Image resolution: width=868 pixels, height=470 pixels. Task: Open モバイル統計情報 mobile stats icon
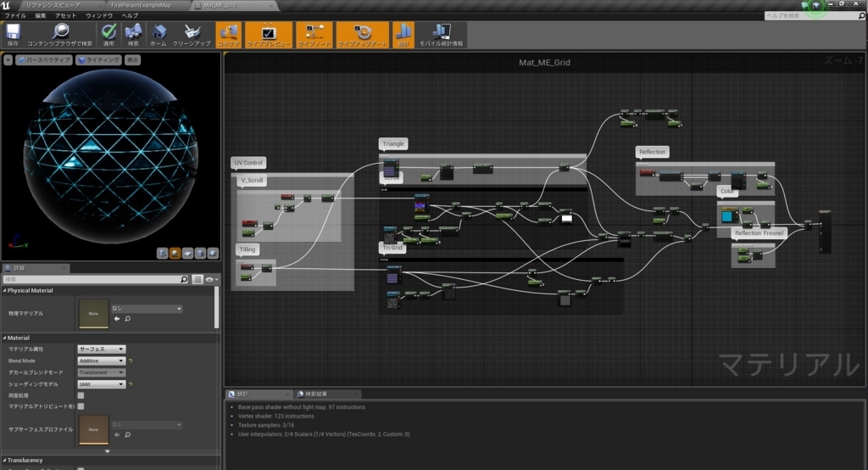441,35
